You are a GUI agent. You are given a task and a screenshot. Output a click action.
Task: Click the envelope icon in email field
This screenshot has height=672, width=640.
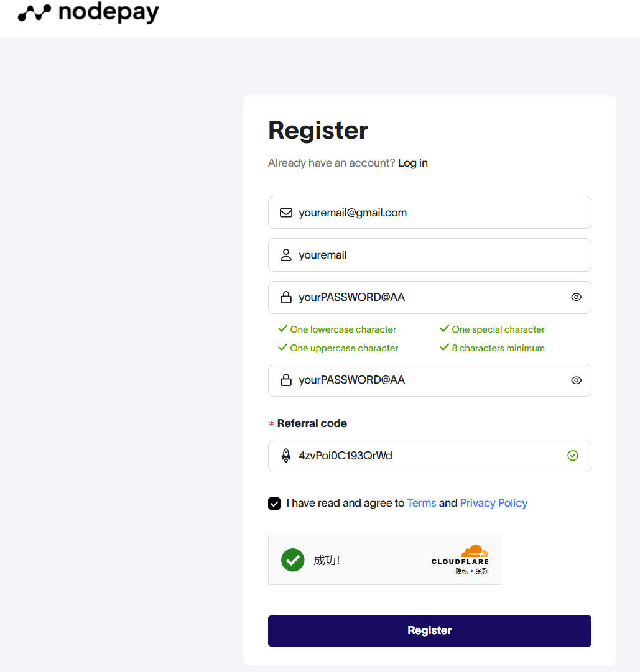point(286,213)
